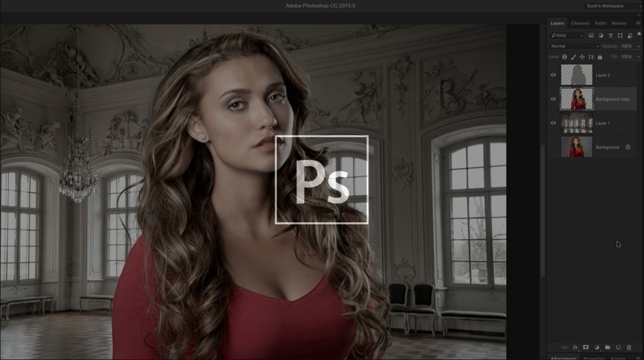Switch to the Channels tab

580,23
